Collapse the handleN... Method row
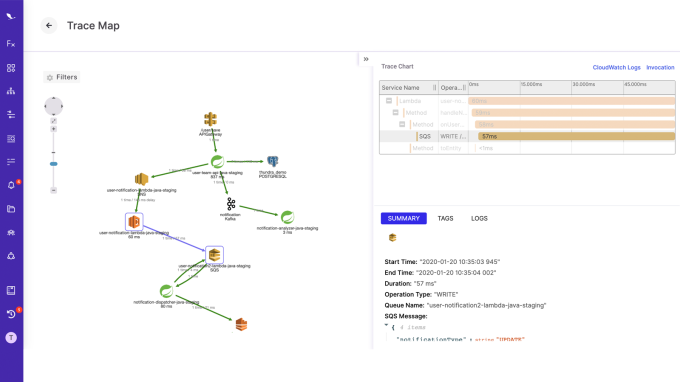 (x=396, y=112)
